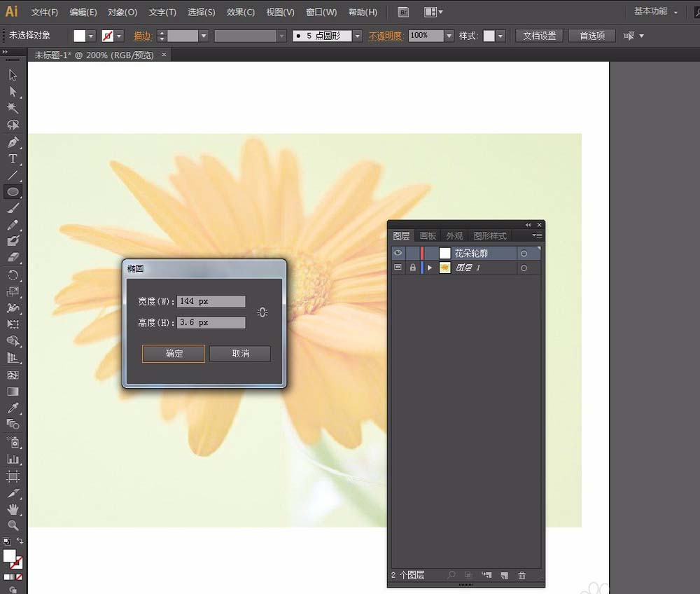Screen dimensions: 700x594
Task: Click the 确定 button in ellipse dialog
Action: (174, 354)
